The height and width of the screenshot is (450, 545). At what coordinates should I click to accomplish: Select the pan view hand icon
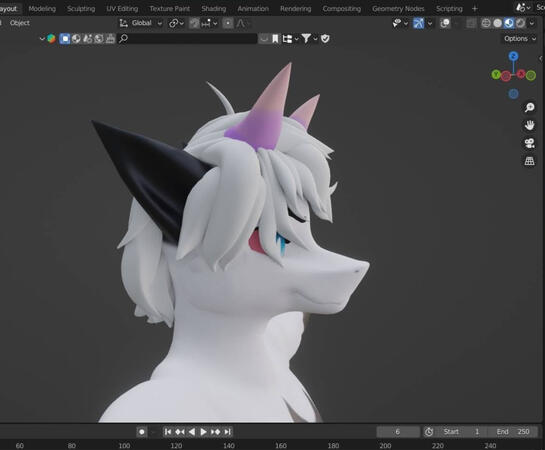(529, 125)
